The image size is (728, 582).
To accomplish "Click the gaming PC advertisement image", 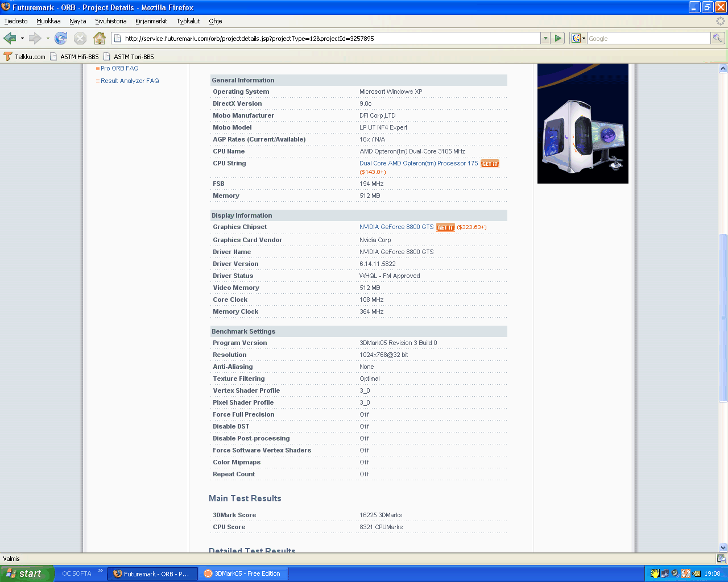I will pos(583,123).
